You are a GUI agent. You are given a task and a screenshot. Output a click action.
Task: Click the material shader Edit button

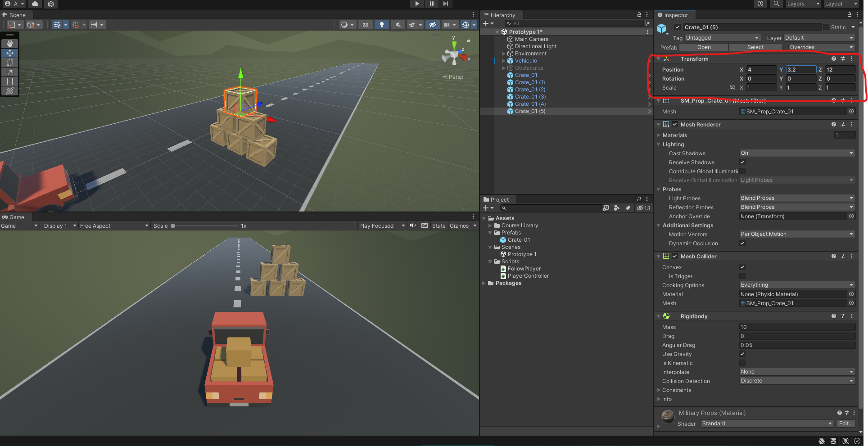point(845,423)
